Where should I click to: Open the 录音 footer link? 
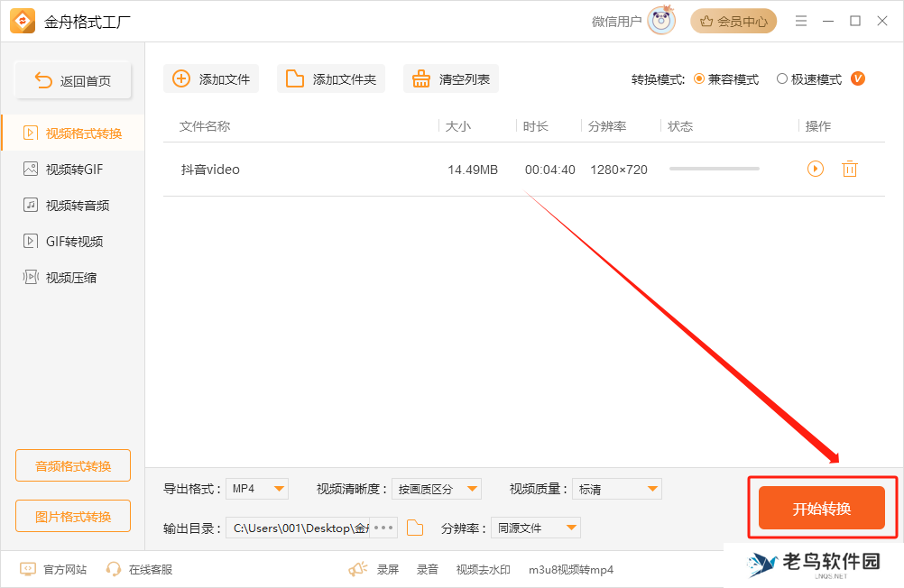(428, 570)
